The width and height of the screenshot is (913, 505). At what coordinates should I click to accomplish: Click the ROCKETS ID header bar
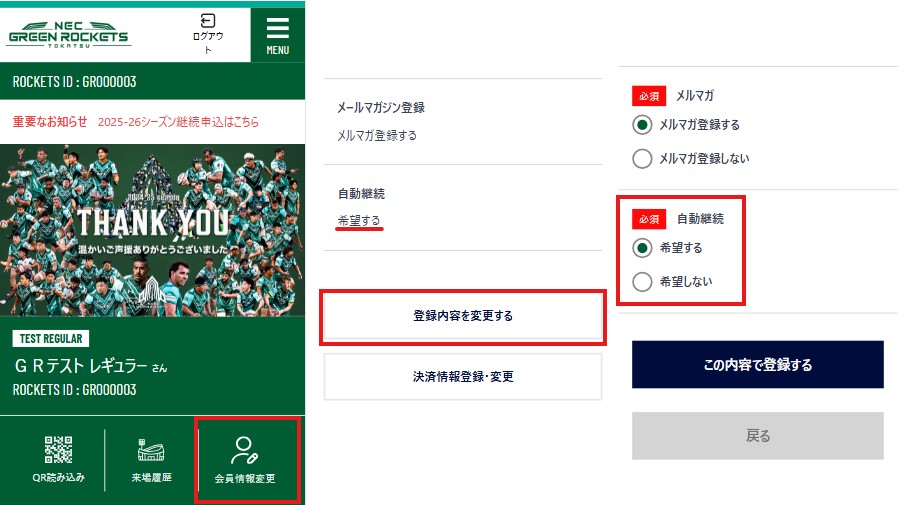153,81
